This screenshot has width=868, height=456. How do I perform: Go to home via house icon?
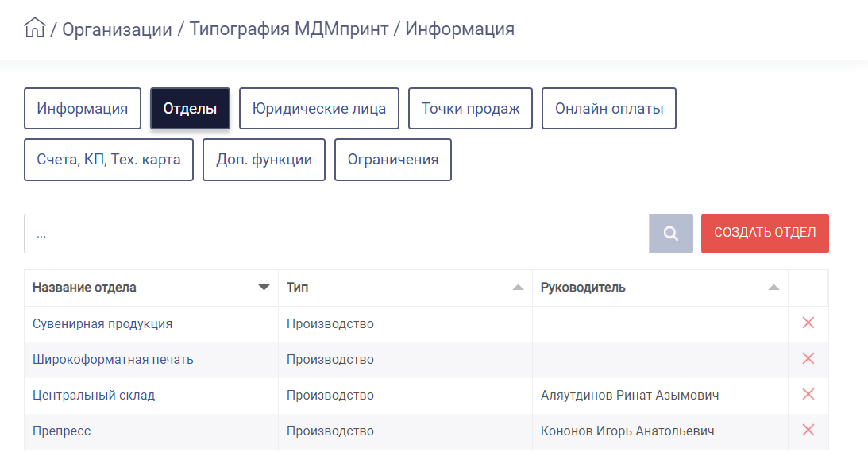click(x=34, y=28)
